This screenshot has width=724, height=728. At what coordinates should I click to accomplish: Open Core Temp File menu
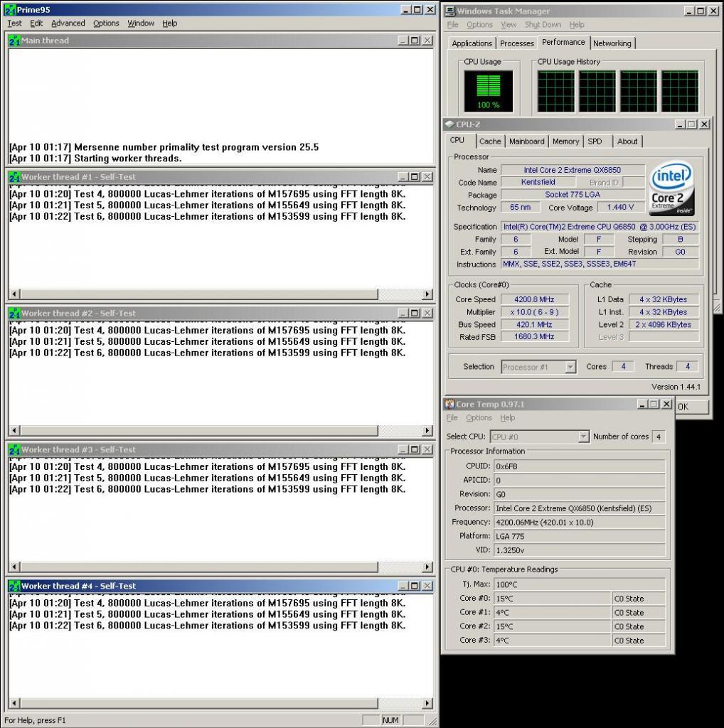coord(452,417)
